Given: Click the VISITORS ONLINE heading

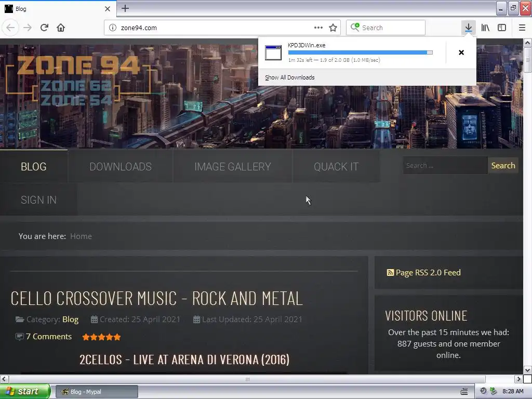Looking at the screenshot, I should point(426,315).
